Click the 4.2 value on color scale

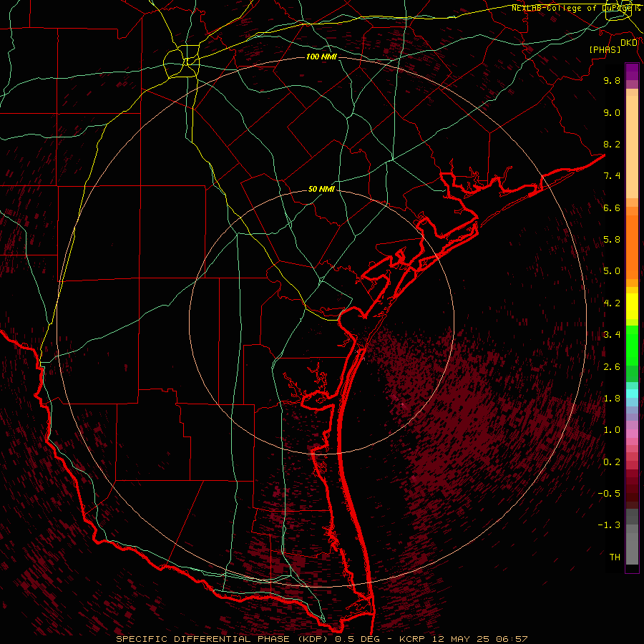[612, 303]
